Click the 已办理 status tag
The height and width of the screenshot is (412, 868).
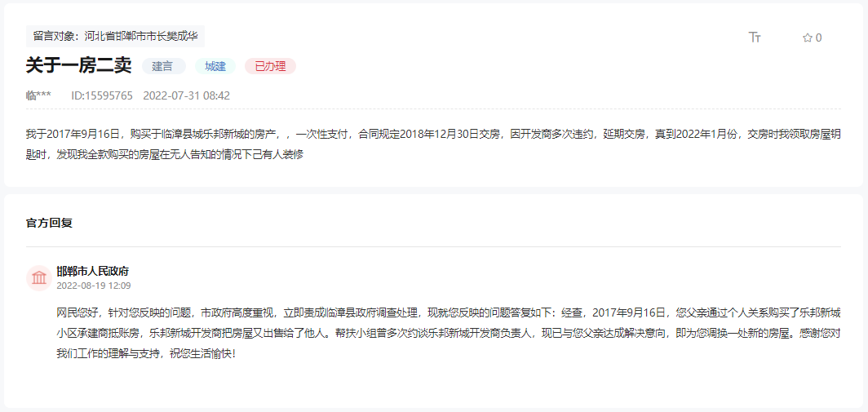pyautogui.click(x=270, y=66)
